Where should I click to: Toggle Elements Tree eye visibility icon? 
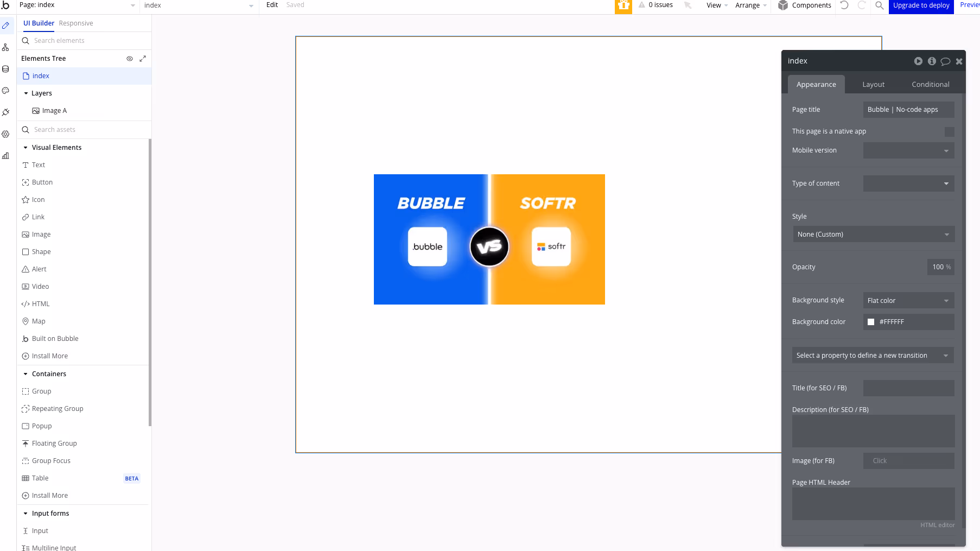(130, 59)
